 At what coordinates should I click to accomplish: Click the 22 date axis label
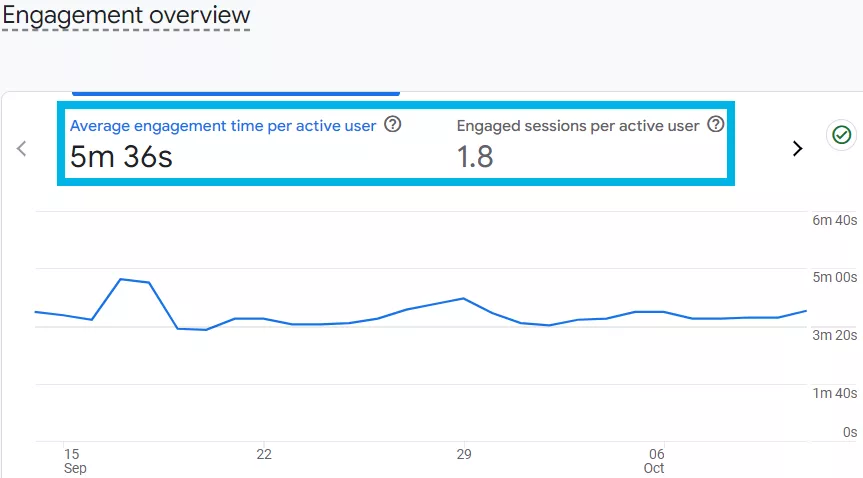click(264, 454)
